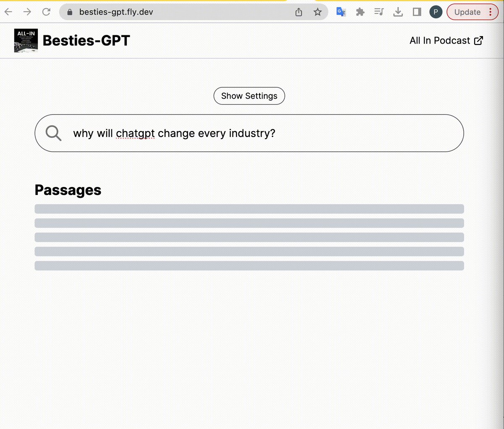Open the three-dot Chrome menu
The height and width of the screenshot is (429, 504).
tap(490, 12)
